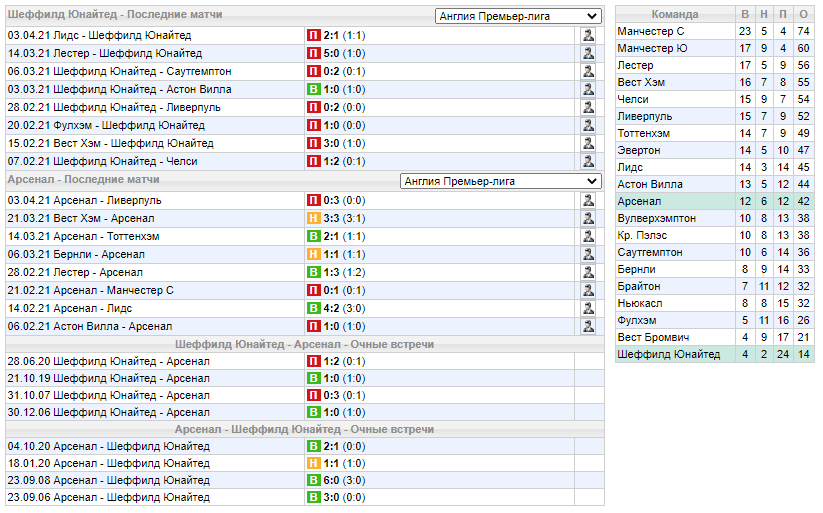The image size is (823, 513).
Task: Open referee icon for Лидс - Шеффилд Юнайтед match
Action: click(x=588, y=35)
